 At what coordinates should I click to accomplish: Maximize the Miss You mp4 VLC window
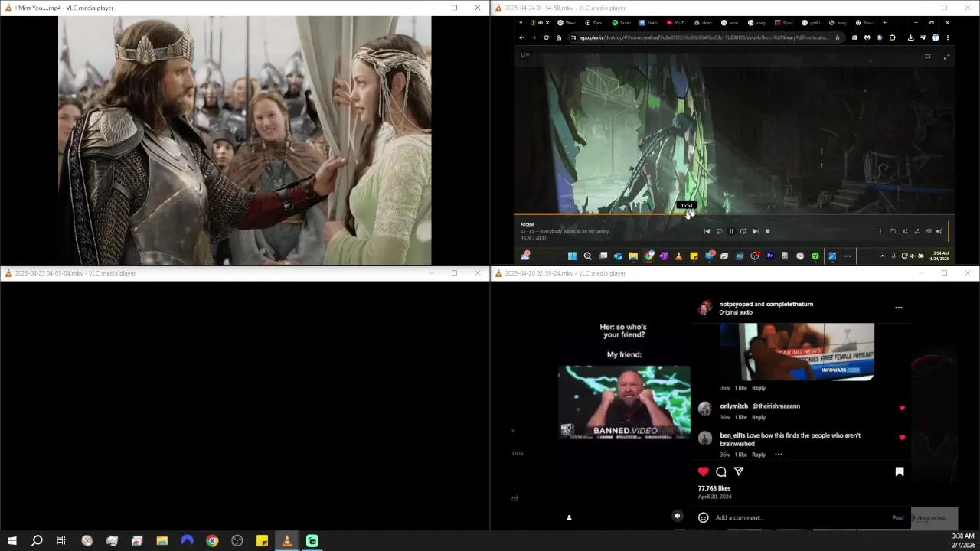point(454,8)
